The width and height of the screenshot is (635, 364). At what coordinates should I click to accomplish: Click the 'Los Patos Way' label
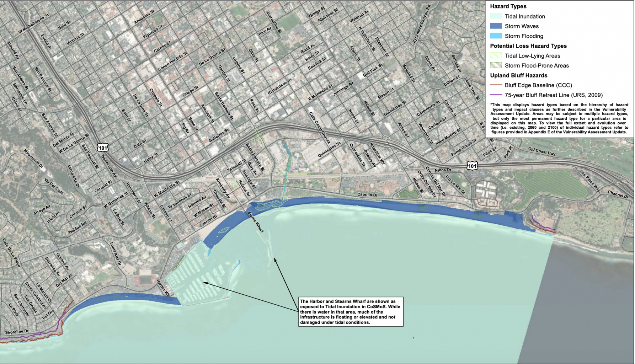590,181
